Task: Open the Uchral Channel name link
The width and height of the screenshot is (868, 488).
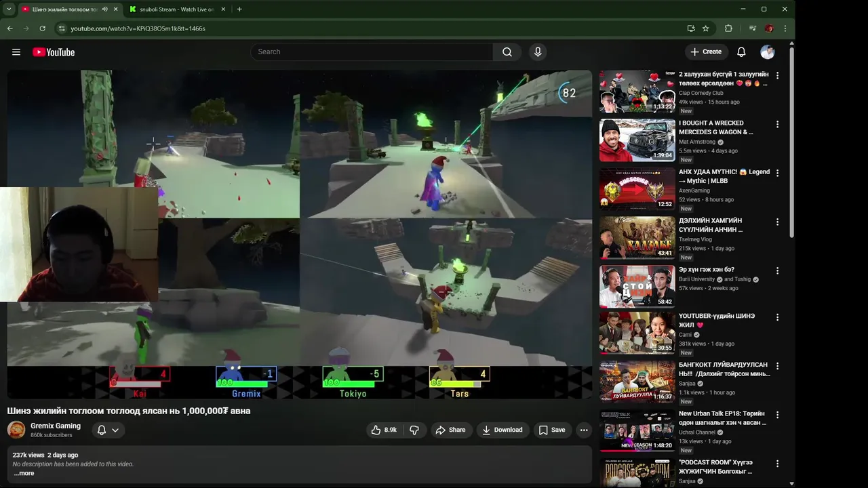Action: (x=697, y=432)
